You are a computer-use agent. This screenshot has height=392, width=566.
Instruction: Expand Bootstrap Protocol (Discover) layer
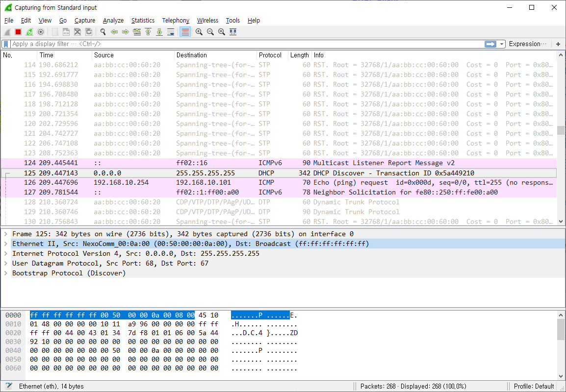(6, 273)
